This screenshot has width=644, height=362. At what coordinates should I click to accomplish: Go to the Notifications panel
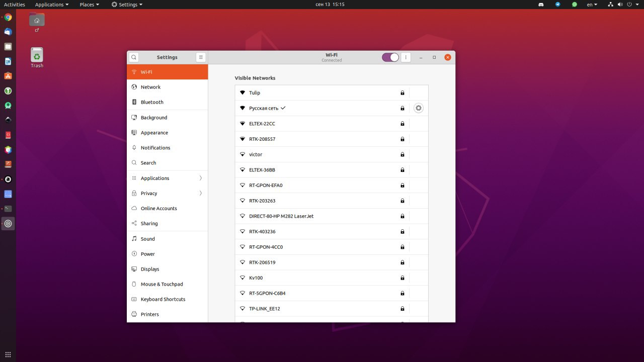point(167,148)
